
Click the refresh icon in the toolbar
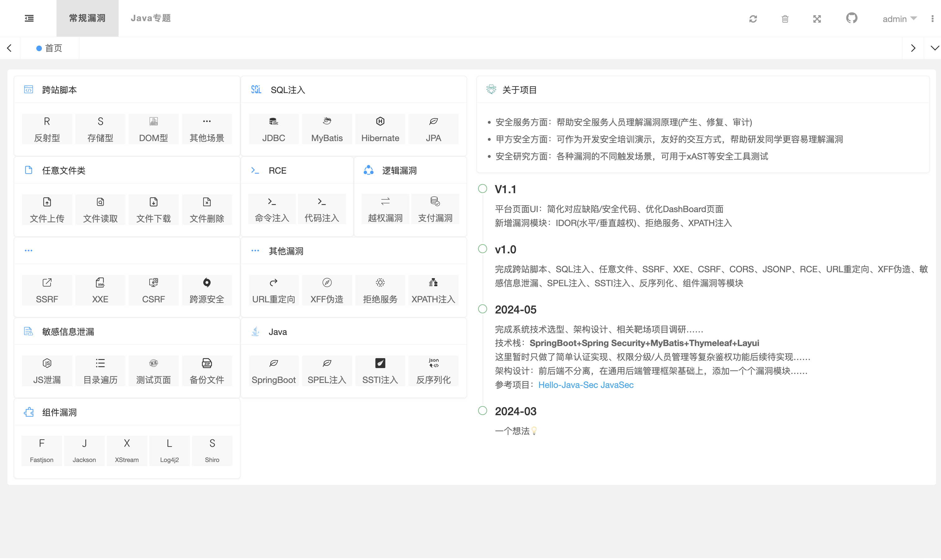tap(753, 19)
